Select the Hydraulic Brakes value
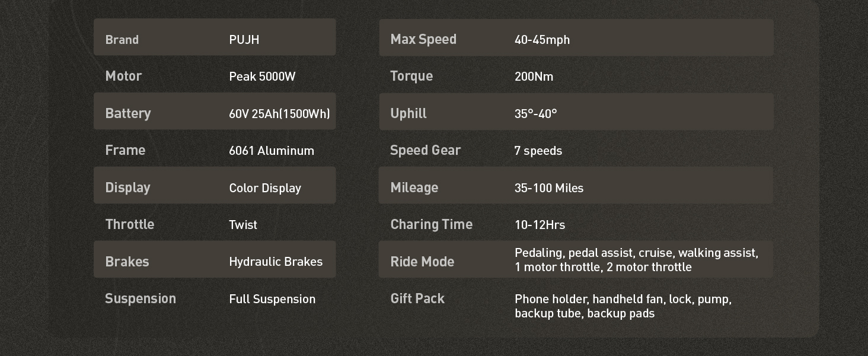 point(276,262)
